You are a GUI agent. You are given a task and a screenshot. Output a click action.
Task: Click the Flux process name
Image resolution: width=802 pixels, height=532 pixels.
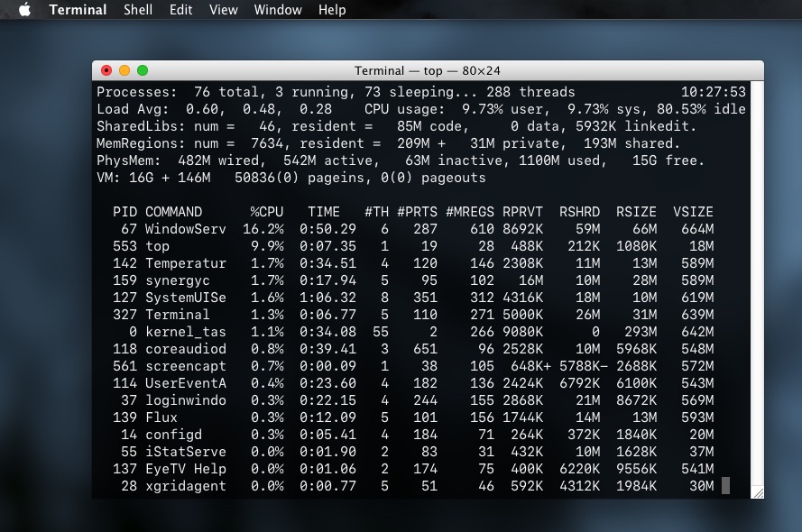(x=161, y=417)
